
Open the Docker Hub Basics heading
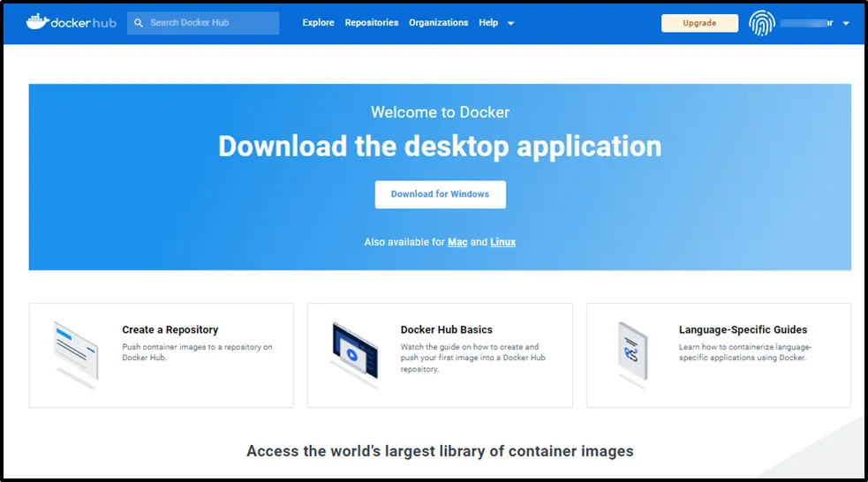pos(446,329)
